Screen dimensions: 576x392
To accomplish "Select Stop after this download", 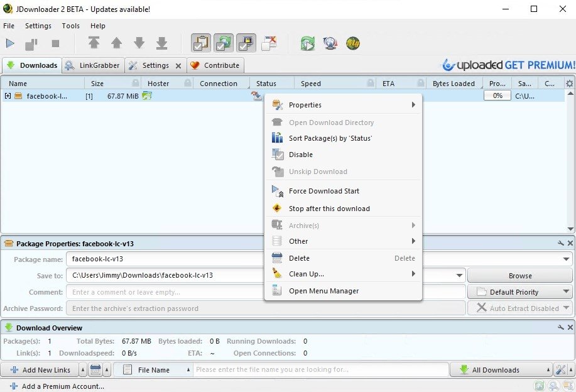I will click(343, 209).
